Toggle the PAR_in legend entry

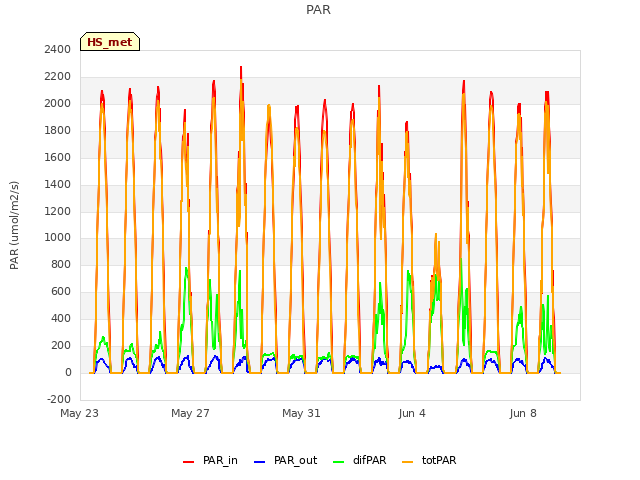point(210,460)
